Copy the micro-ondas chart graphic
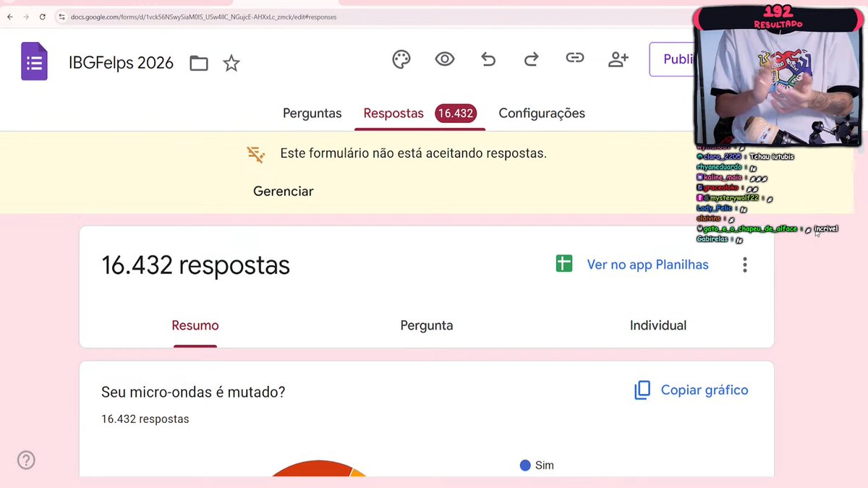 click(x=691, y=390)
